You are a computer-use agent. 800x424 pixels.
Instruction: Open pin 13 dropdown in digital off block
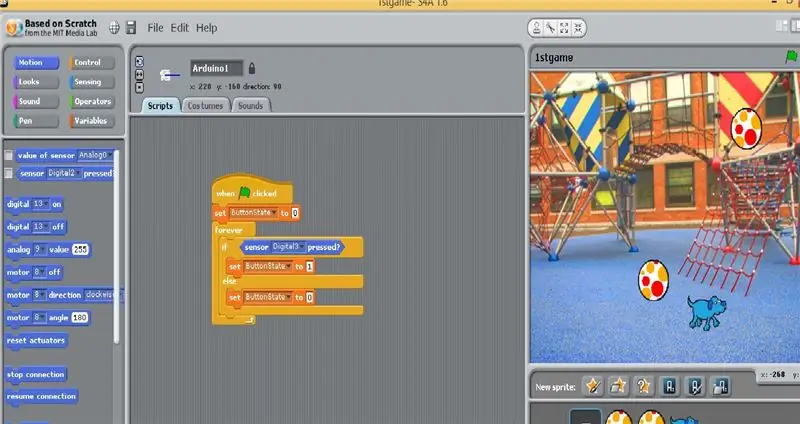(x=41, y=227)
